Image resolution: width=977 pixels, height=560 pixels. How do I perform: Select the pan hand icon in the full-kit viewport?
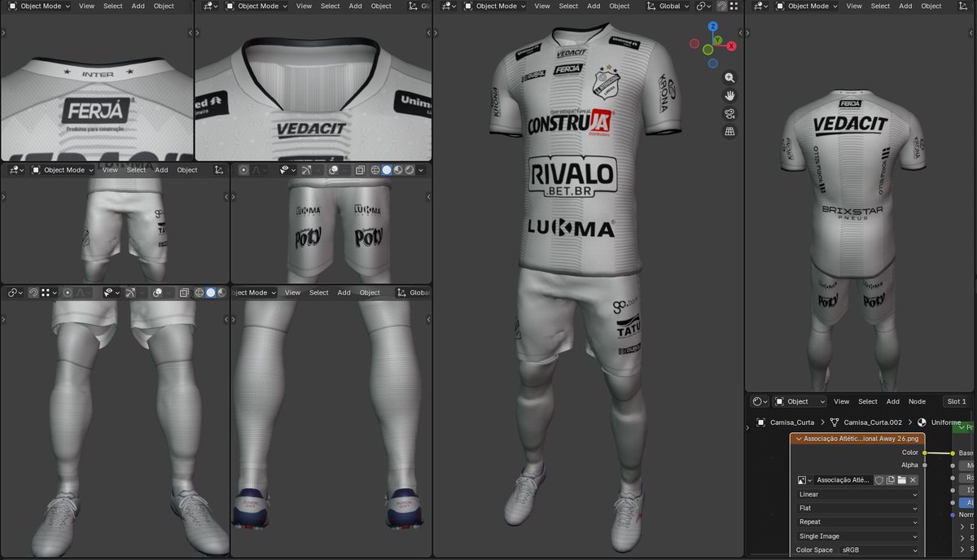point(729,96)
